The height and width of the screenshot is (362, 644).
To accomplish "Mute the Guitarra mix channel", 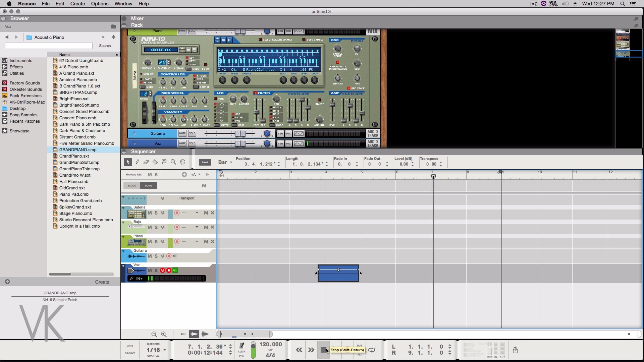I will click(182, 133).
